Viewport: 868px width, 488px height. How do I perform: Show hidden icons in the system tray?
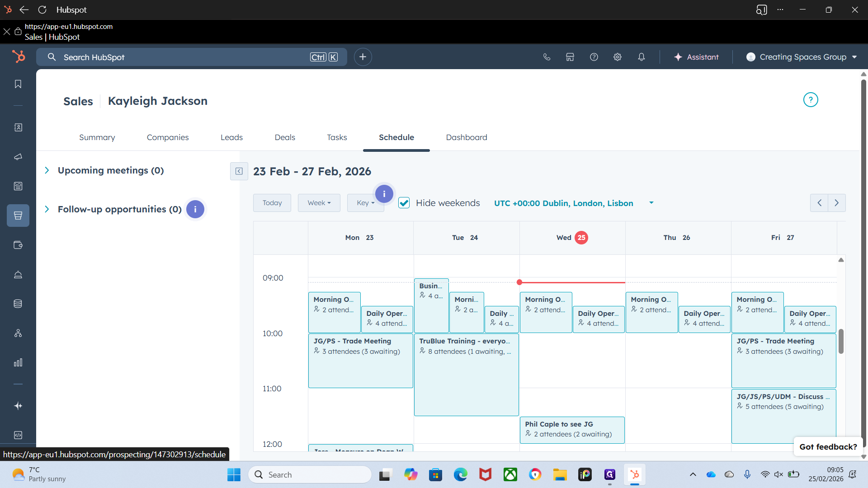click(x=693, y=474)
